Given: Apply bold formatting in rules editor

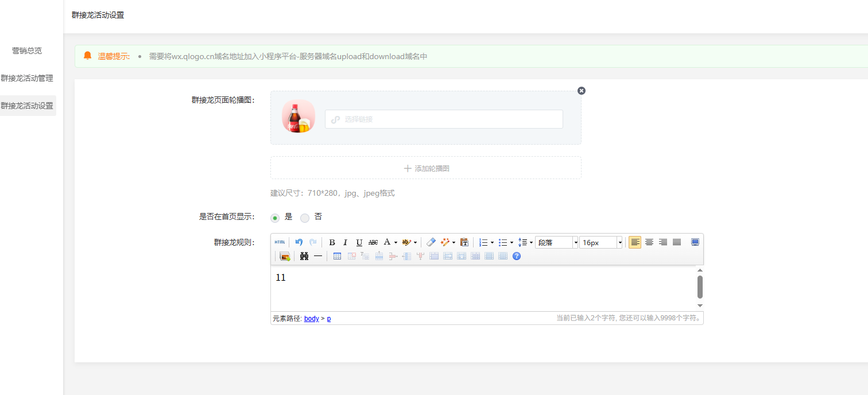Looking at the screenshot, I should click(332, 242).
